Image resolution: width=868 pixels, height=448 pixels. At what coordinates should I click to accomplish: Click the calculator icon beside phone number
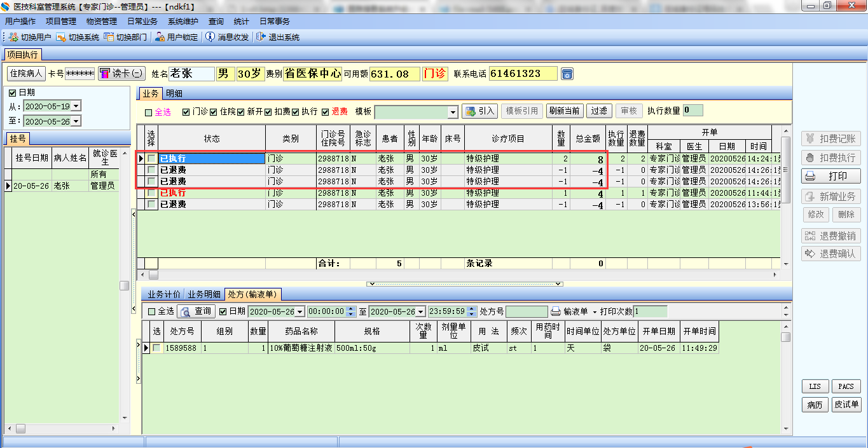[567, 74]
